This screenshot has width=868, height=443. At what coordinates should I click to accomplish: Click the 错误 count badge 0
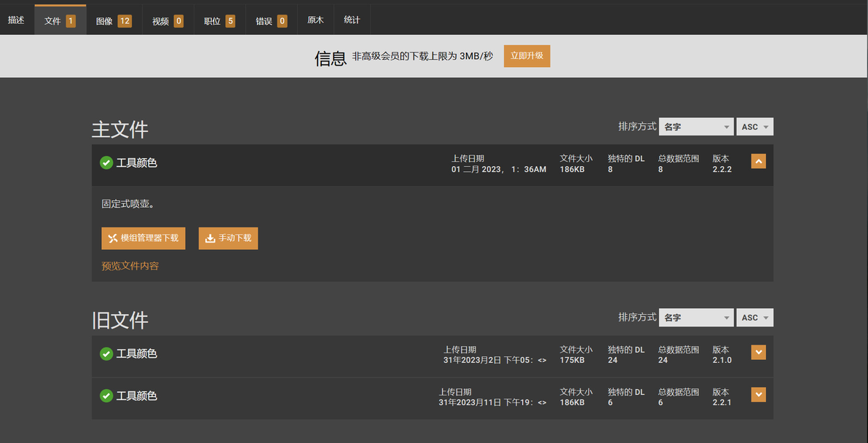pos(282,21)
